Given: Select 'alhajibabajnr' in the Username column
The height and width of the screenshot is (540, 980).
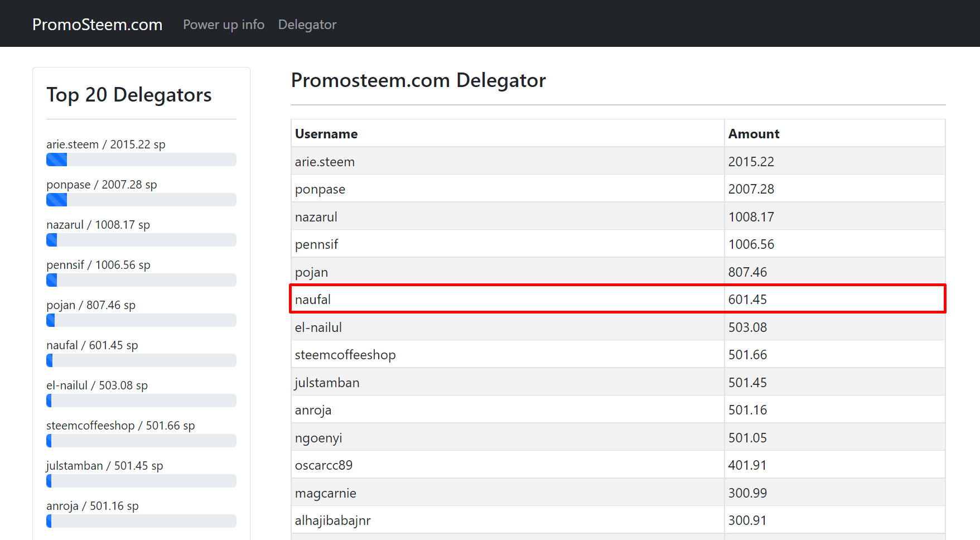Looking at the screenshot, I should pyautogui.click(x=508, y=520).
